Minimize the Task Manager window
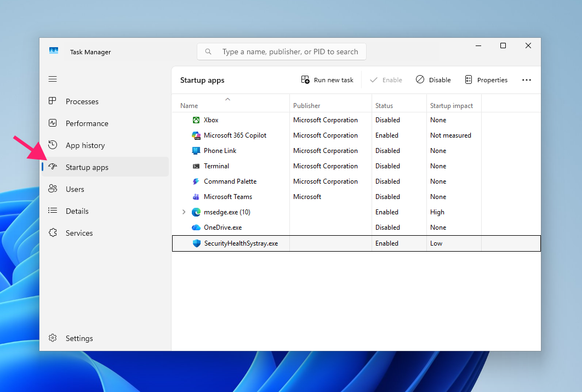 pos(478,46)
